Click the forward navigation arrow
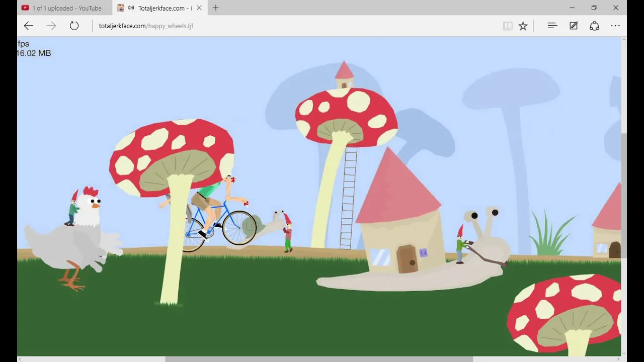This screenshot has width=644, height=362. pos(51,26)
